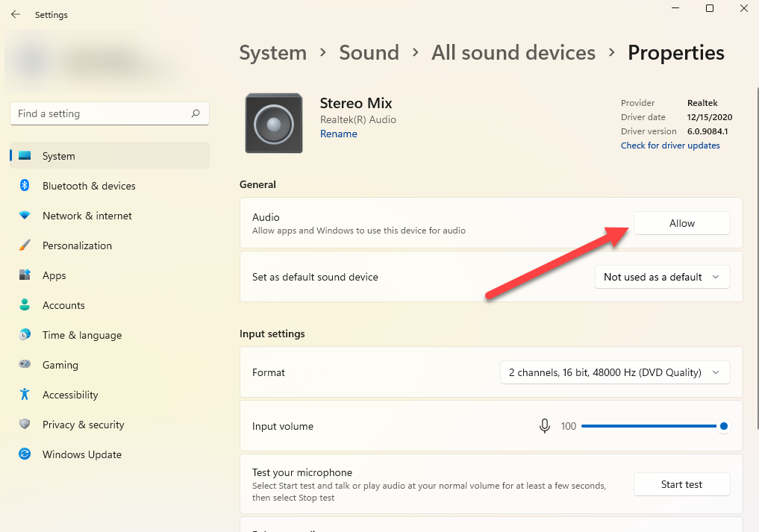Open the default sound device dropdown

(x=662, y=277)
